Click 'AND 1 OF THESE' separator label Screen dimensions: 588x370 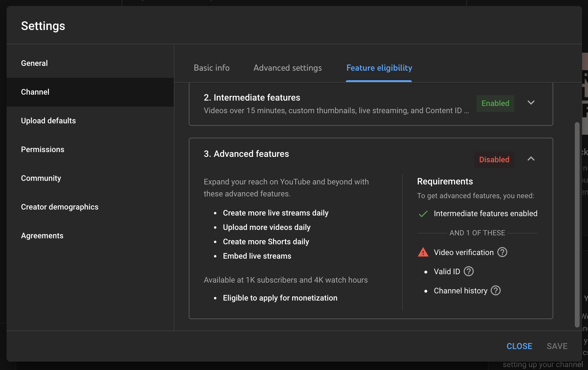pos(477,233)
